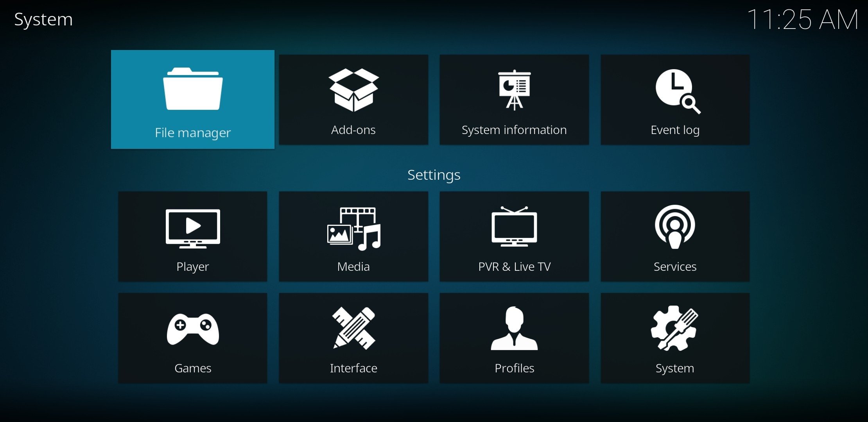Select the System section heading
The width and height of the screenshot is (868, 422).
(42, 20)
